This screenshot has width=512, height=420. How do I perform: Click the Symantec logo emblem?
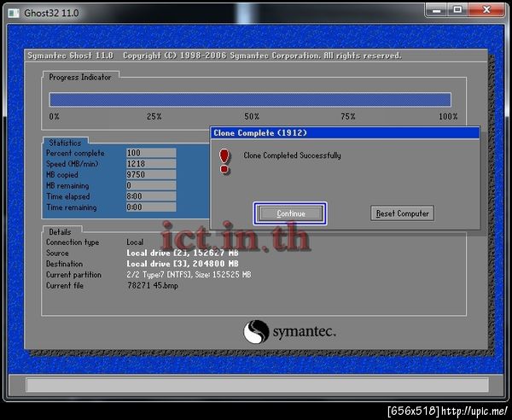(256, 332)
